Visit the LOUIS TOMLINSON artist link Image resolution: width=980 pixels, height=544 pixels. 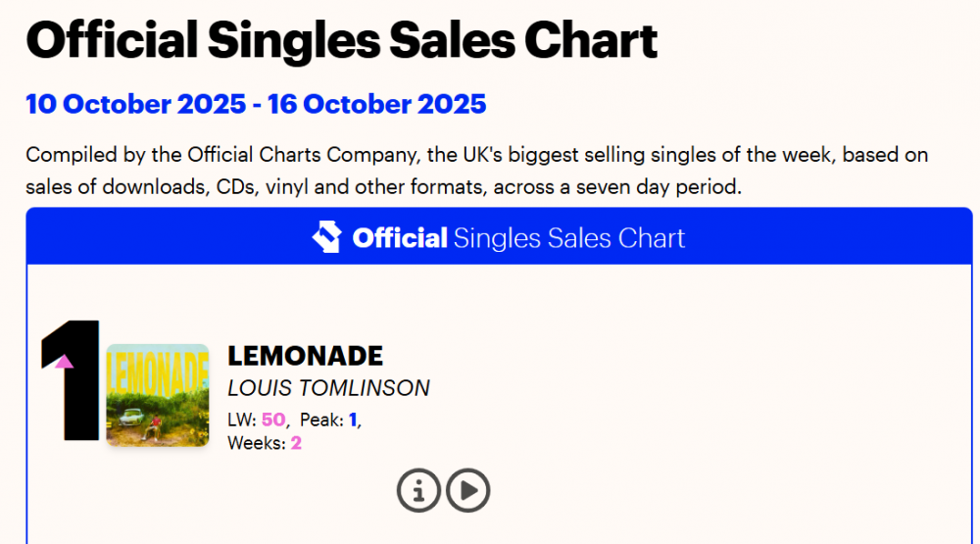click(328, 388)
